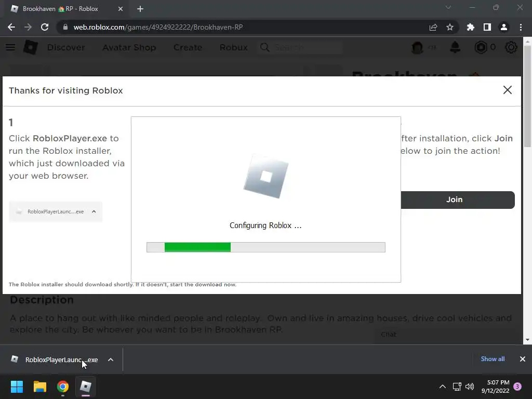This screenshot has height=399, width=532.
Task: Click the Roblox avatar profile icon
Action: coord(417,47)
